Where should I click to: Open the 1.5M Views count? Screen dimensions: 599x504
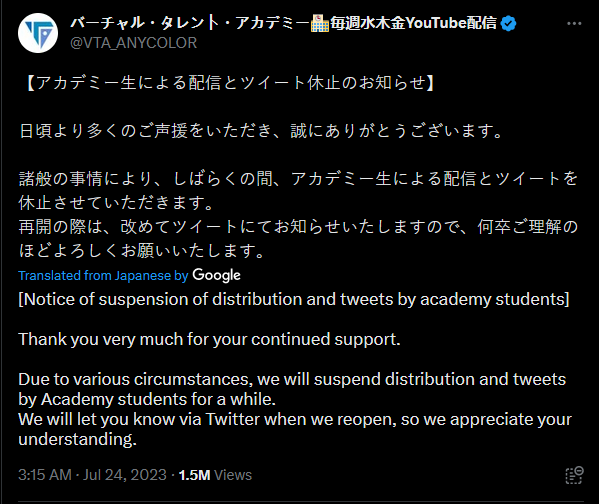(x=215, y=475)
